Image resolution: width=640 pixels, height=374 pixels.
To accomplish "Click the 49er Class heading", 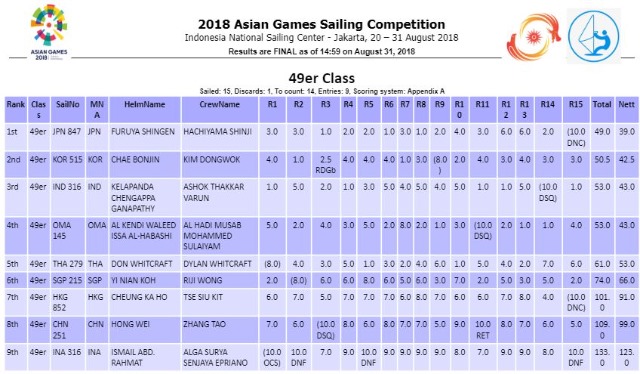I will 322,78.
